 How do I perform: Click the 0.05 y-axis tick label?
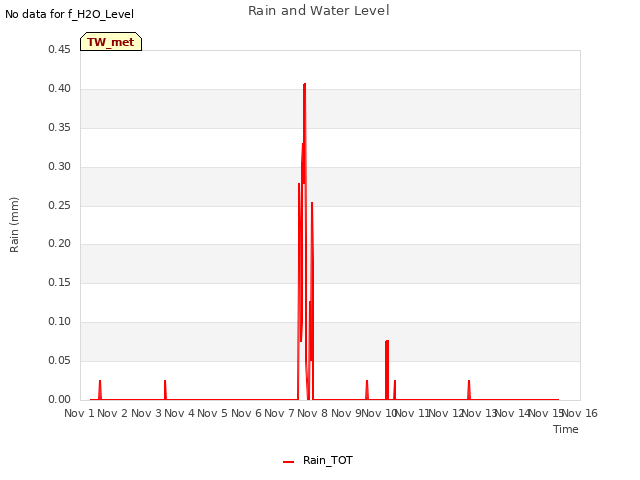[59, 360]
